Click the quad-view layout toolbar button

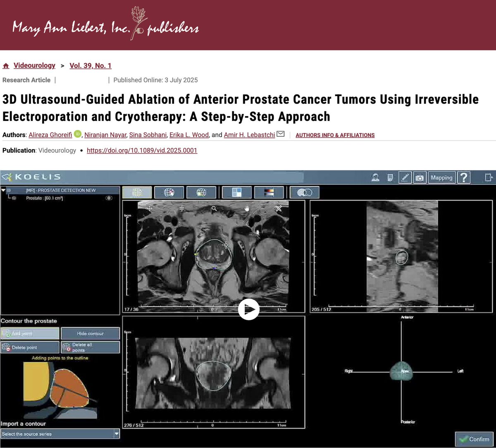[x=237, y=192]
